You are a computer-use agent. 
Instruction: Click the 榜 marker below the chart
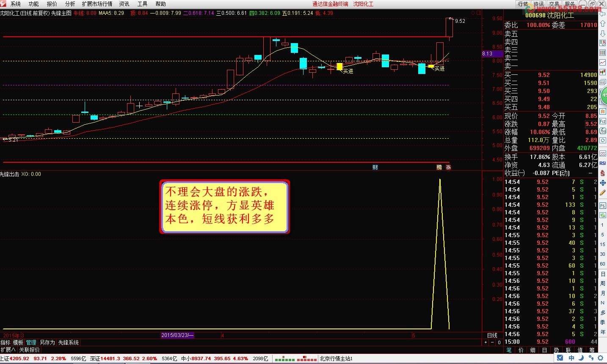(x=439, y=167)
